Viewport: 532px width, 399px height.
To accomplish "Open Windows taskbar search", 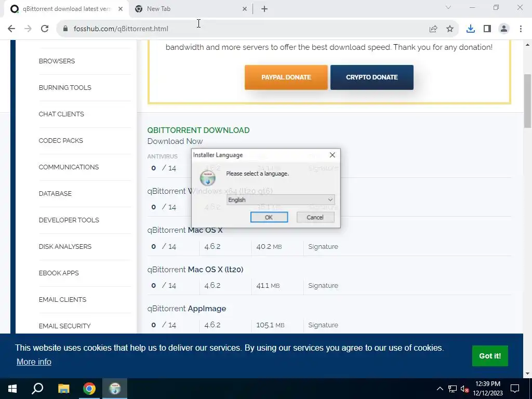I will [x=37, y=389].
